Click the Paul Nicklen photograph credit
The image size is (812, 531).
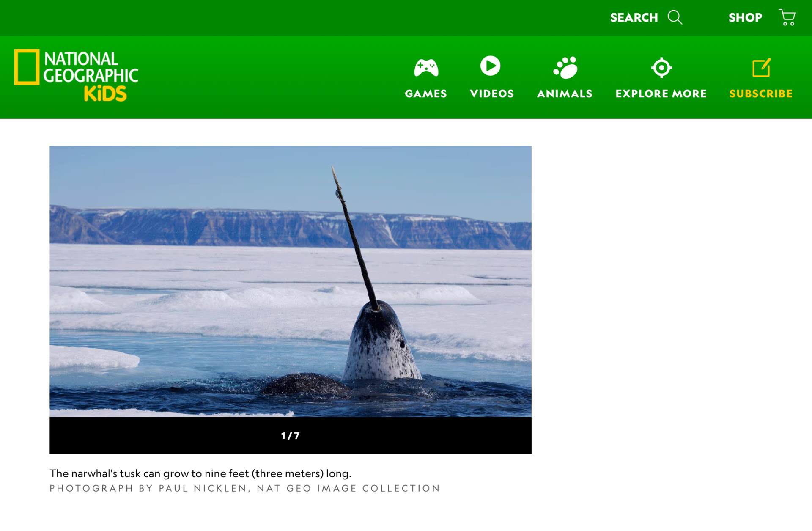point(244,488)
